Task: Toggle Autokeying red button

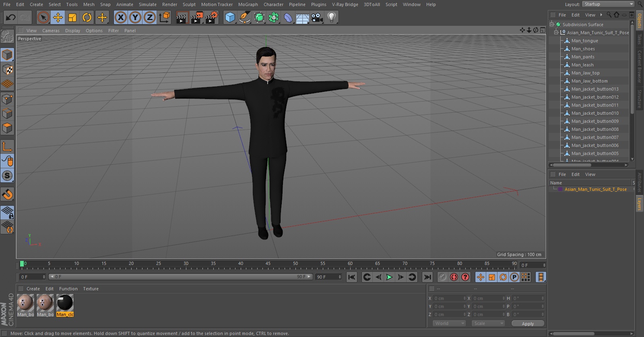Action: pos(454,277)
